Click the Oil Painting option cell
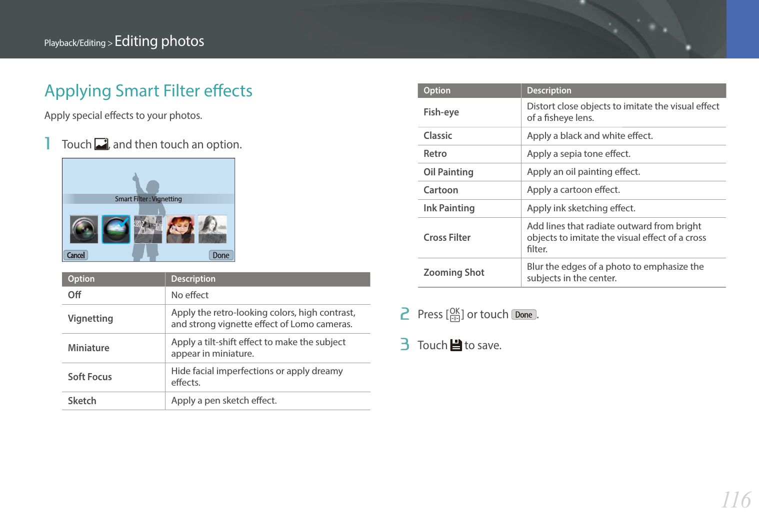The width and height of the screenshot is (759, 532). click(x=469, y=172)
